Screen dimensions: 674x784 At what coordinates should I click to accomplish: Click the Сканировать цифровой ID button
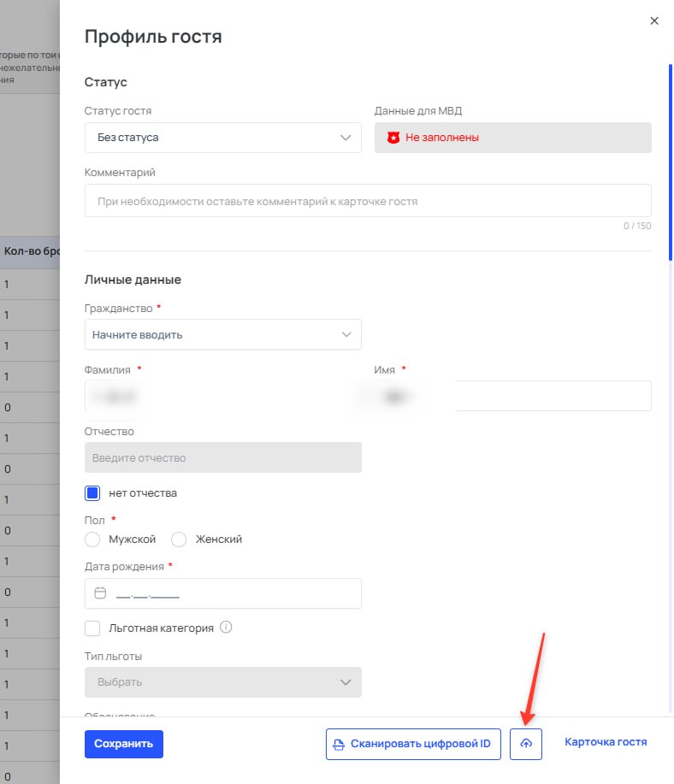point(413,744)
